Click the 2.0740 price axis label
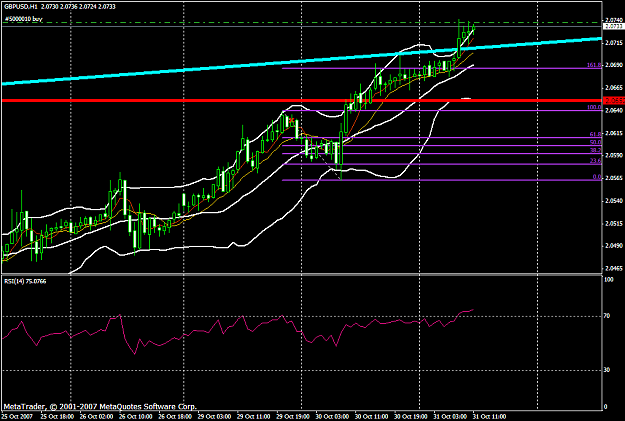Viewport: 625px width, 421px height. tap(614, 20)
